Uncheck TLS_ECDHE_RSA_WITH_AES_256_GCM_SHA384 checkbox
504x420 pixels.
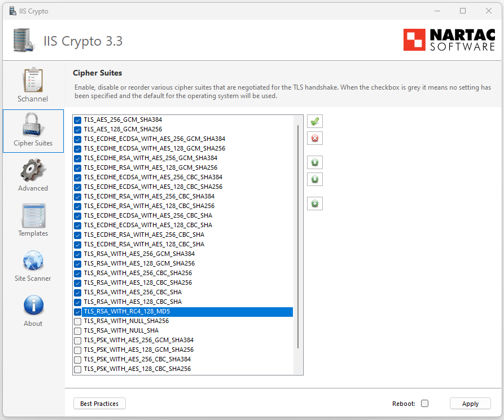[x=77, y=158]
